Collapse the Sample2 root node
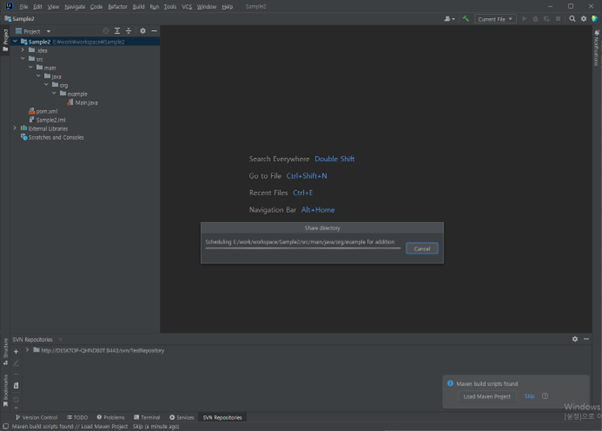 (15, 41)
